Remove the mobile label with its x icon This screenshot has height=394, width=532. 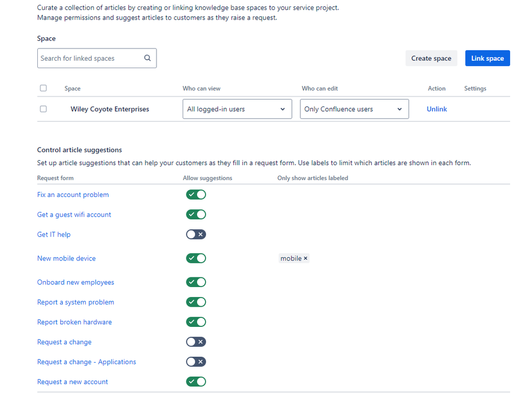click(x=306, y=259)
